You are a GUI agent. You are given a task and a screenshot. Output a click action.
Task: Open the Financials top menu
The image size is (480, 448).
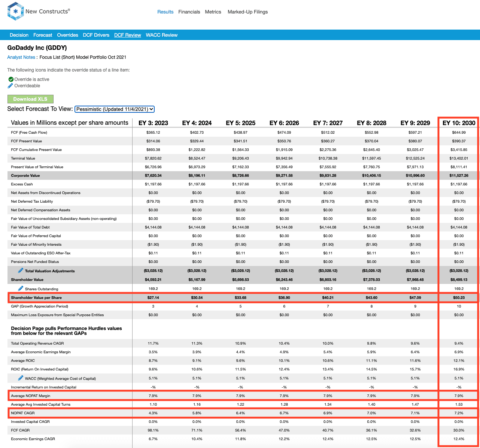pos(189,12)
